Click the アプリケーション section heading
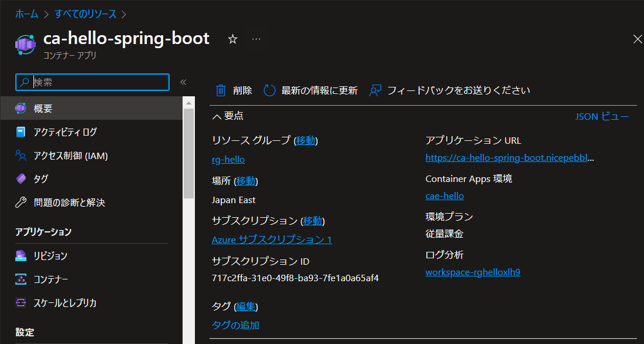Viewport: 644px width, 344px height. [x=43, y=232]
